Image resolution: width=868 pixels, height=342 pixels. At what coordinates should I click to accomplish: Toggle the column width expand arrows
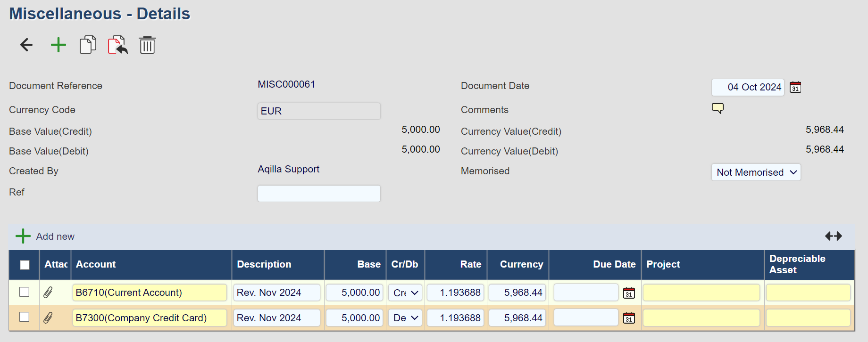833,236
